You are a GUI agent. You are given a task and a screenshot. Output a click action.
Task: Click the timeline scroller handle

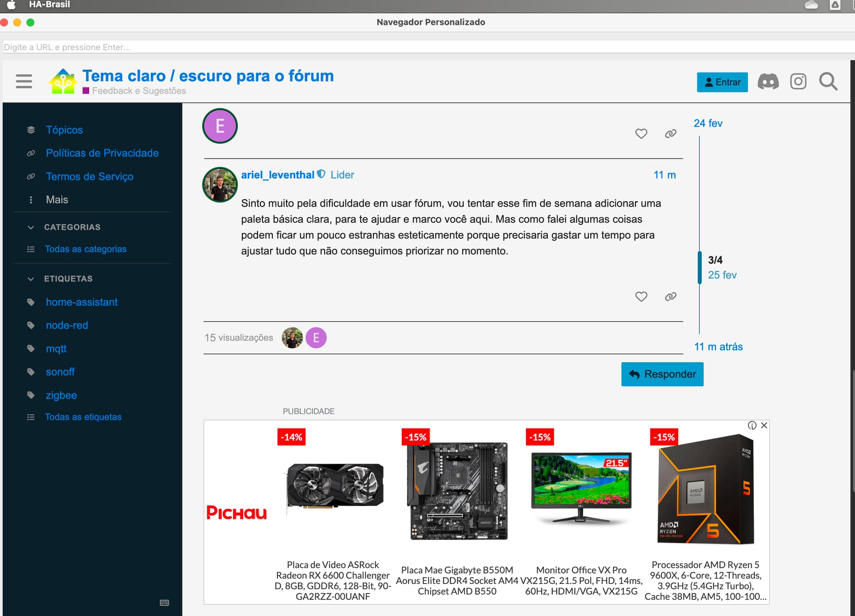(700, 267)
